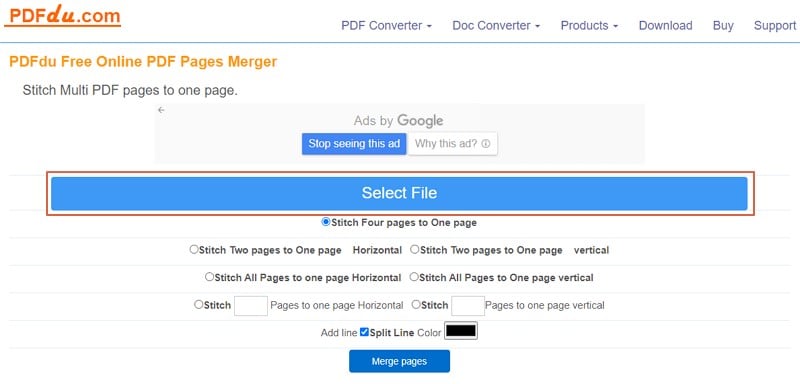
Task: Select Stitch custom pages vertical radio
Action: 416,305
